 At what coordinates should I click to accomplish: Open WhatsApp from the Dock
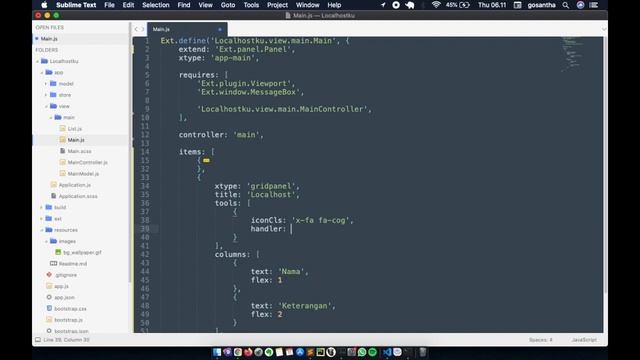tap(362, 352)
